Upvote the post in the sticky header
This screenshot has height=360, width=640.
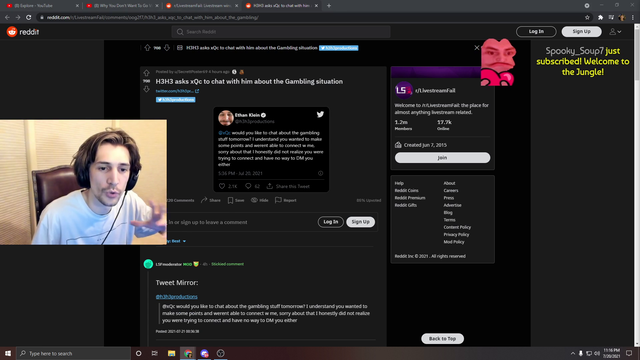[147, 48]
